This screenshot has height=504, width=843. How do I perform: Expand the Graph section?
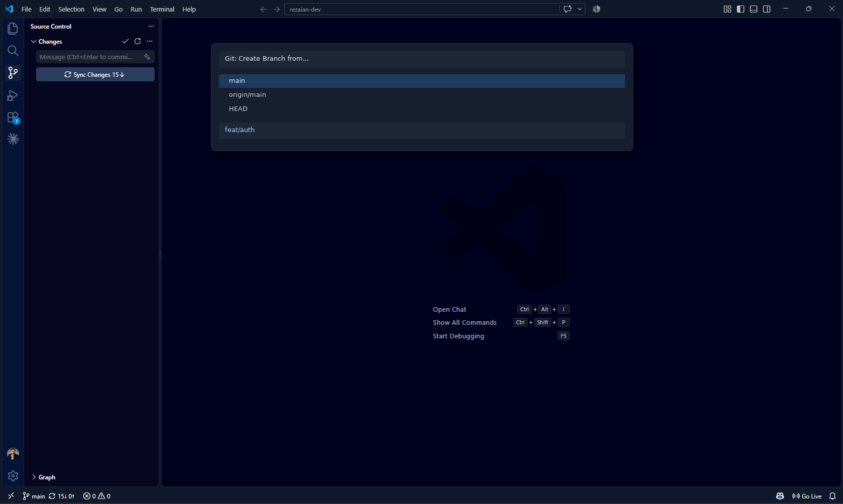pyautogui.click(x=34, y=477)
